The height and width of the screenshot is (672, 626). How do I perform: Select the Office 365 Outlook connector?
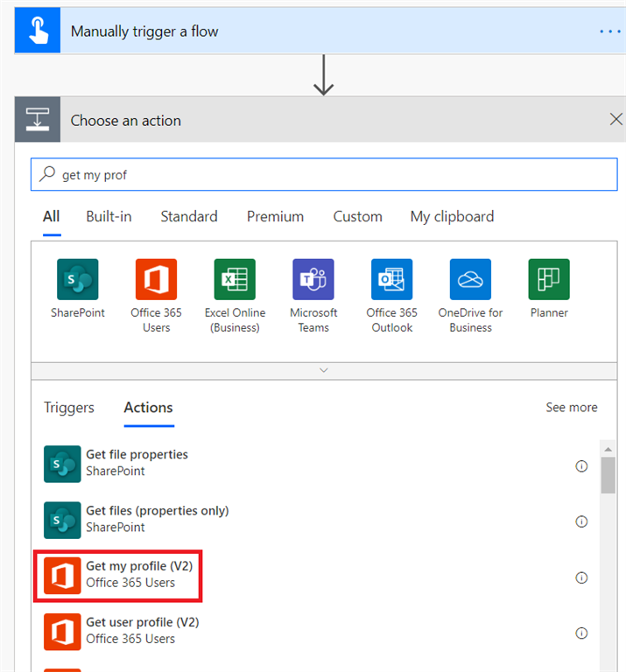tap(392, 279)
